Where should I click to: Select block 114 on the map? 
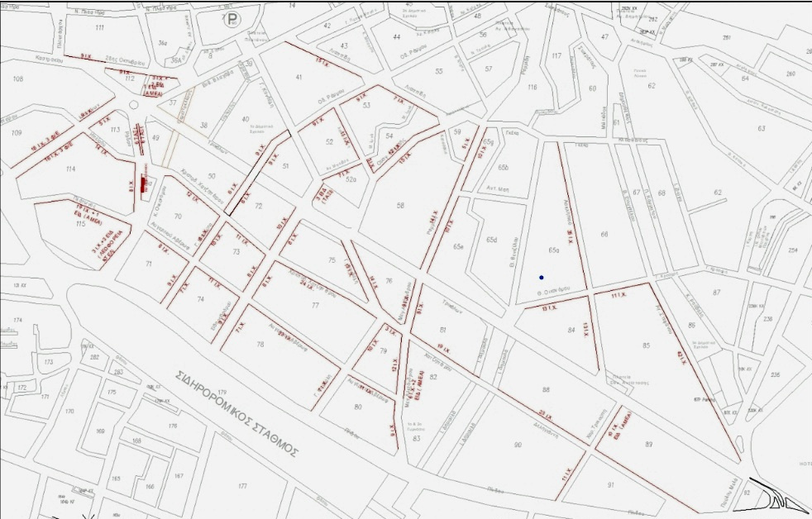click(70, 169)
